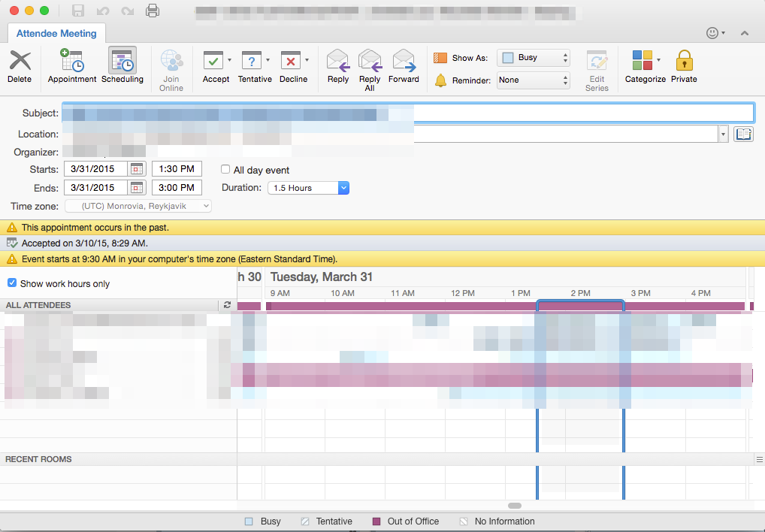Image resolution: width=765 pixels, height=532 pixels.
Task: Click the Undo arrow in title bar
Action: coord(103,11)
